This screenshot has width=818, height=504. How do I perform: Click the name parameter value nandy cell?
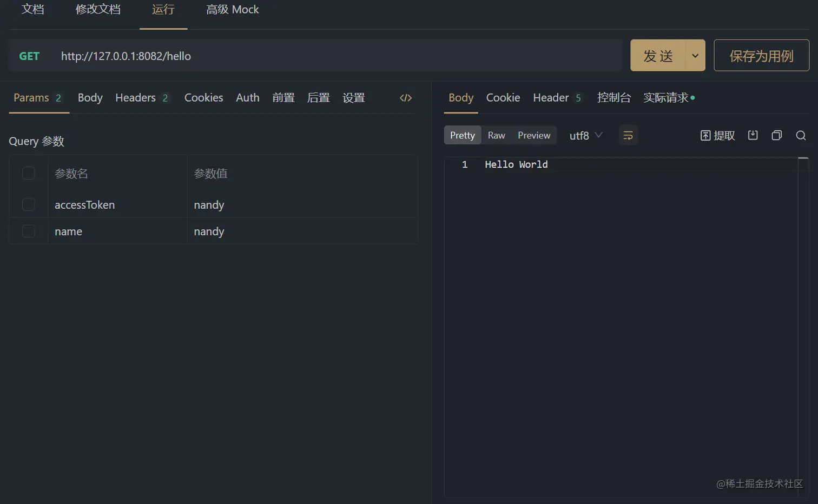click(302, 231)
